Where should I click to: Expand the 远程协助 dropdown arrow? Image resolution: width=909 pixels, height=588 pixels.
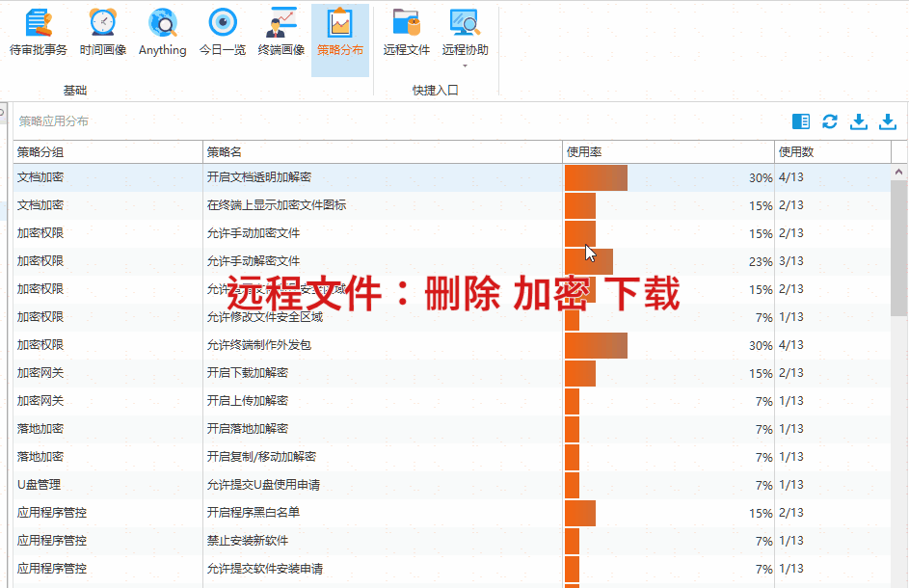tap(465, 67)
